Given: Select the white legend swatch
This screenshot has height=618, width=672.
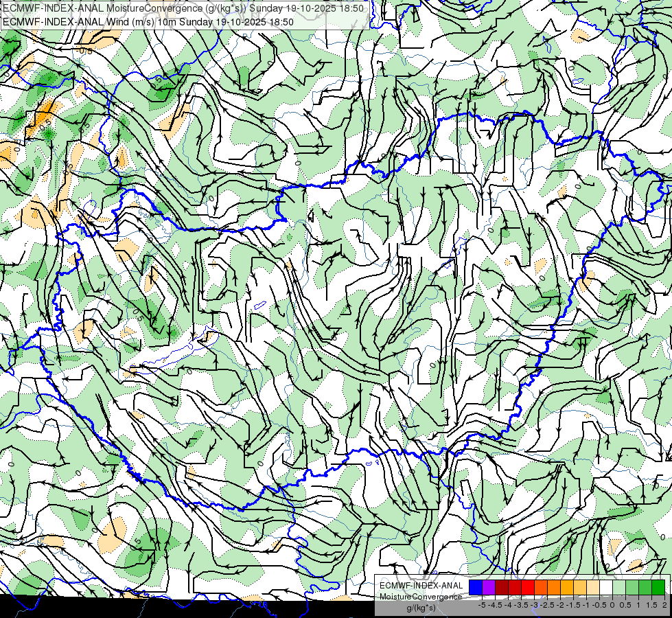Looking at the screenshot, I should [x=606, y=588].
